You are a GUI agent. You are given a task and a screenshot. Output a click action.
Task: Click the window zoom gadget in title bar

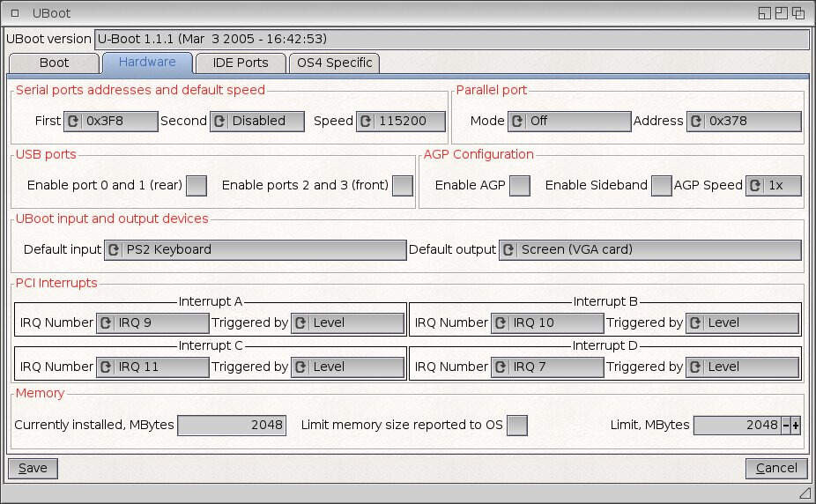(x=782, y=13)
